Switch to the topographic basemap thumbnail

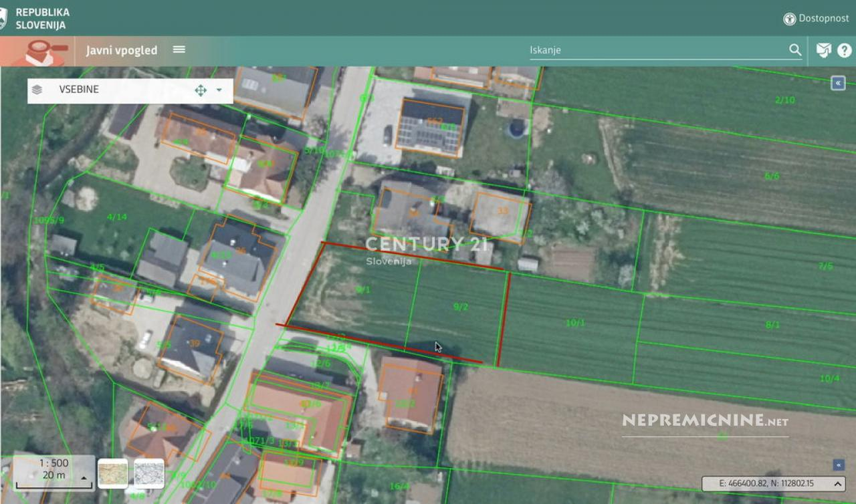point(112,473)
